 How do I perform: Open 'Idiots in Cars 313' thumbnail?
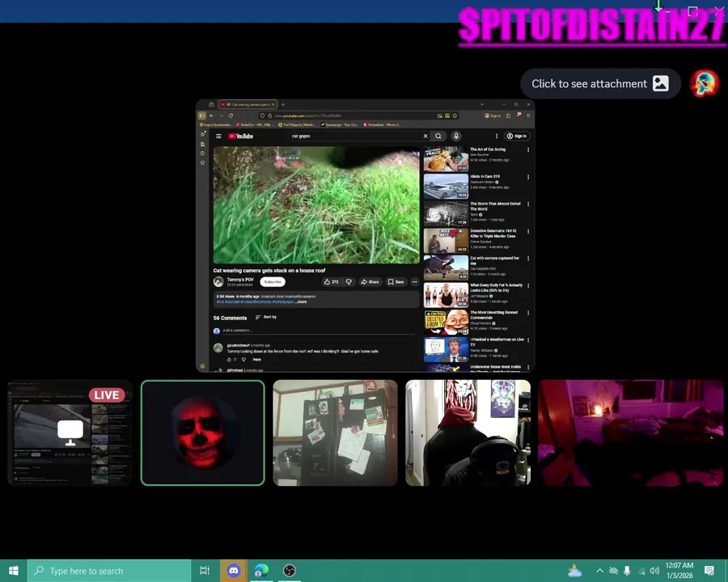coord(446,186)
